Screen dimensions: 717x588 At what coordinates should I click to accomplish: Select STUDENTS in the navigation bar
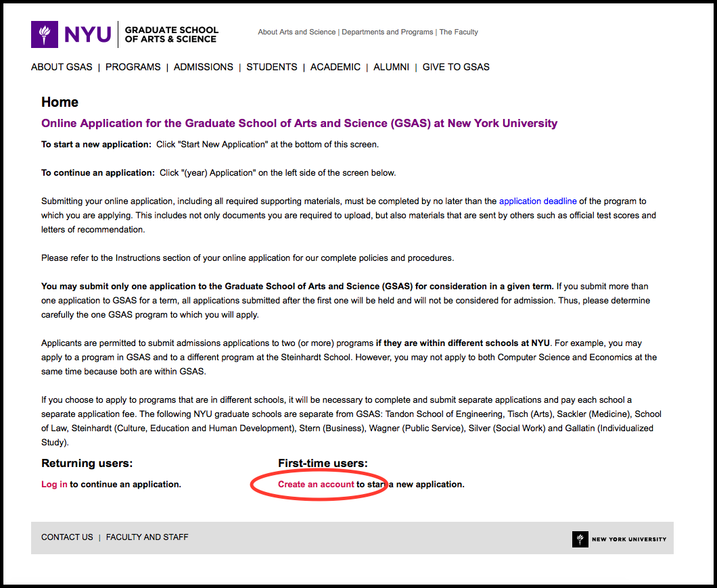point(271,67)
